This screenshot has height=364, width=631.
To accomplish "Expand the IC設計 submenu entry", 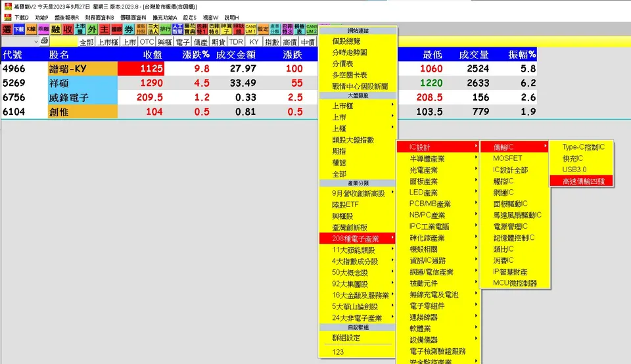I will click(x=438, y=147).
